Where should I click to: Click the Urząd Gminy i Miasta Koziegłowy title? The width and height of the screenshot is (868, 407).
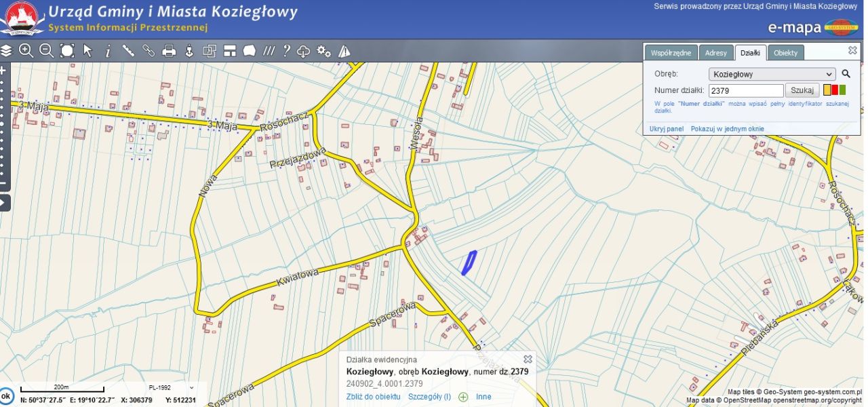(173, 12)
